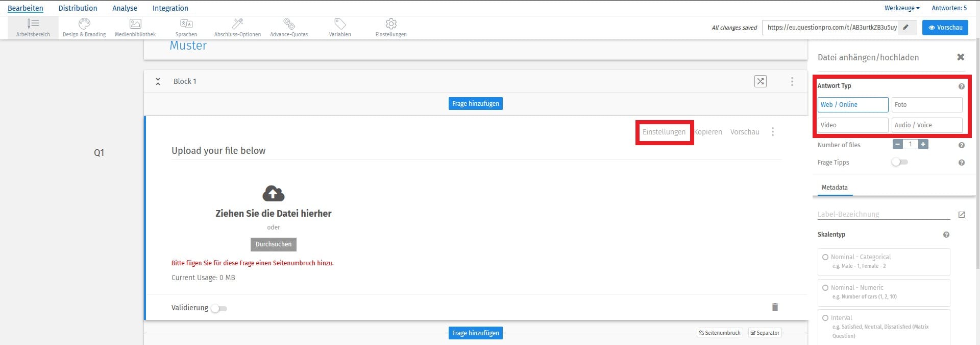The height and width of the screenshot is (345, 980).
Task: Collapse Block 1 with the chevron icon
Action: 158,81
